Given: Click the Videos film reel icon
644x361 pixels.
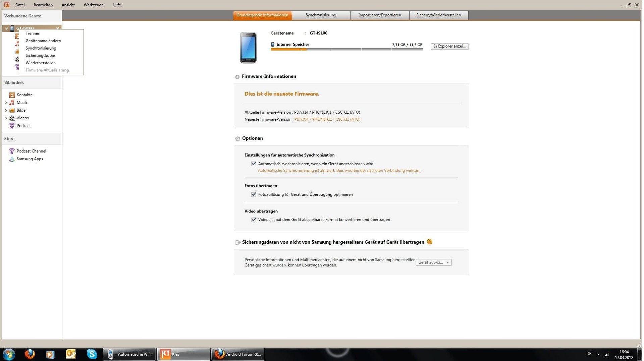Looking at the screenshot, I should [x=12, y=118].
